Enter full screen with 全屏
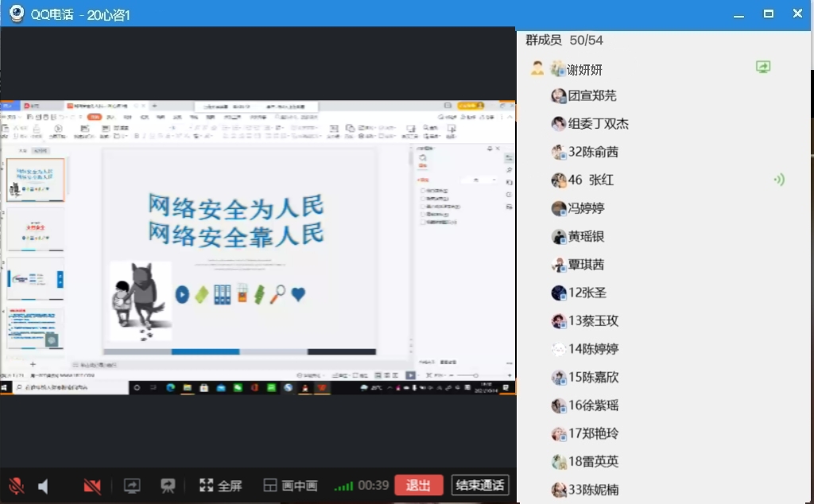 point(220,486)
